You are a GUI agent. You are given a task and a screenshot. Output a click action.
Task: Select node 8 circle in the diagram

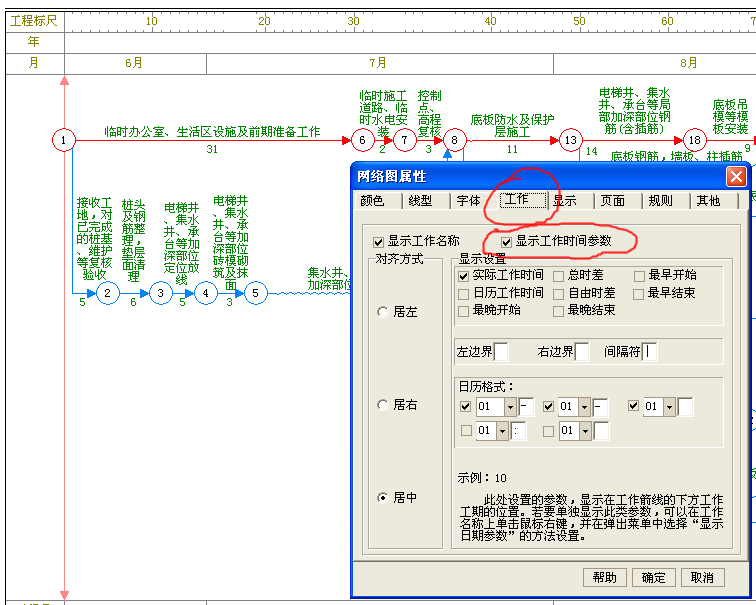click(455, 141)
